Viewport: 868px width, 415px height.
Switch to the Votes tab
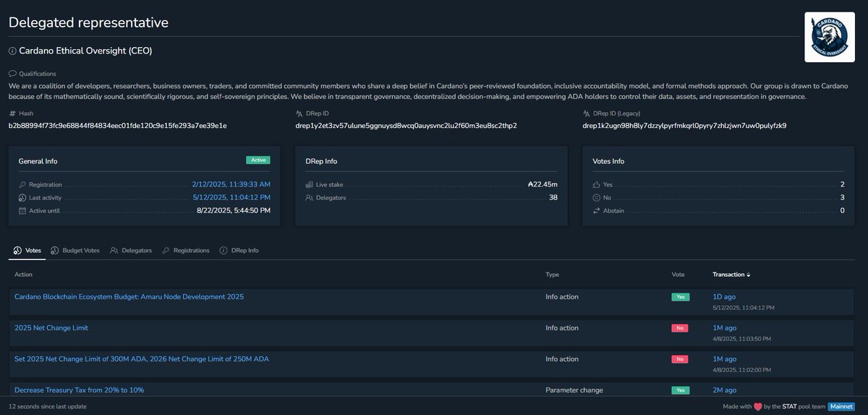[x=27, y=250]
